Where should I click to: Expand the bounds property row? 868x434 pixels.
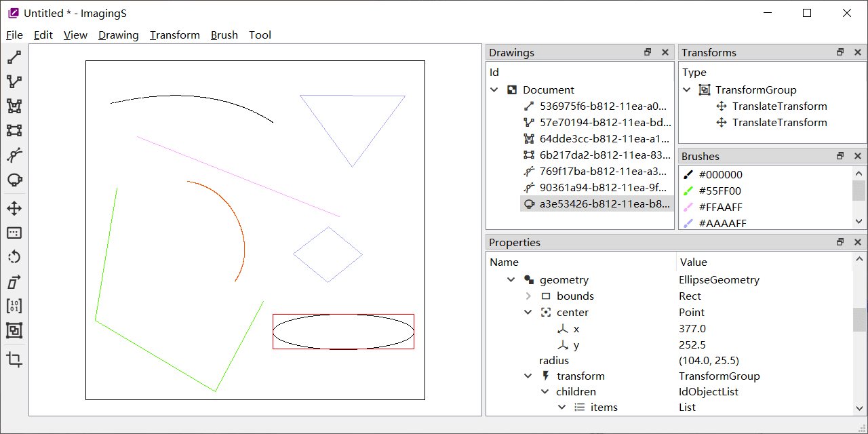(x=528, y=296)
